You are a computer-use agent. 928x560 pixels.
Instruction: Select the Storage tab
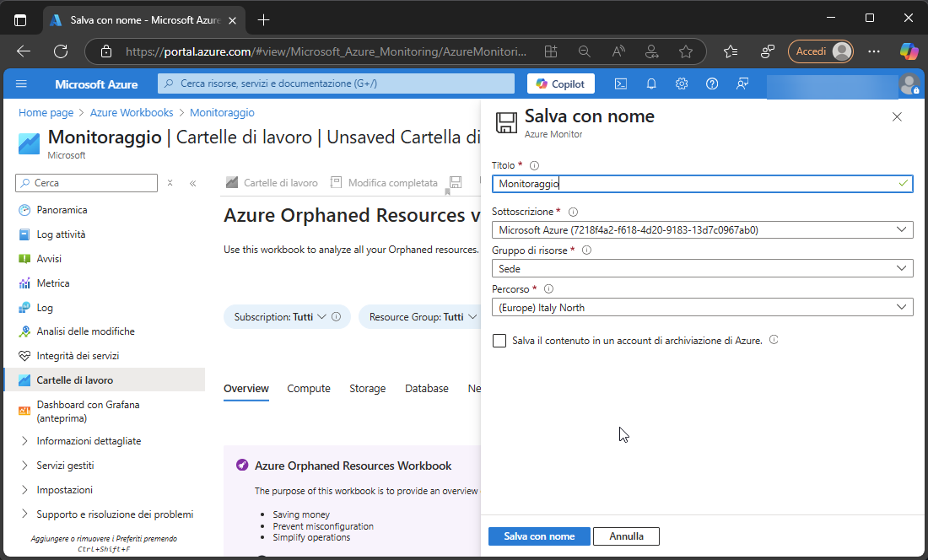pos(367,389)
